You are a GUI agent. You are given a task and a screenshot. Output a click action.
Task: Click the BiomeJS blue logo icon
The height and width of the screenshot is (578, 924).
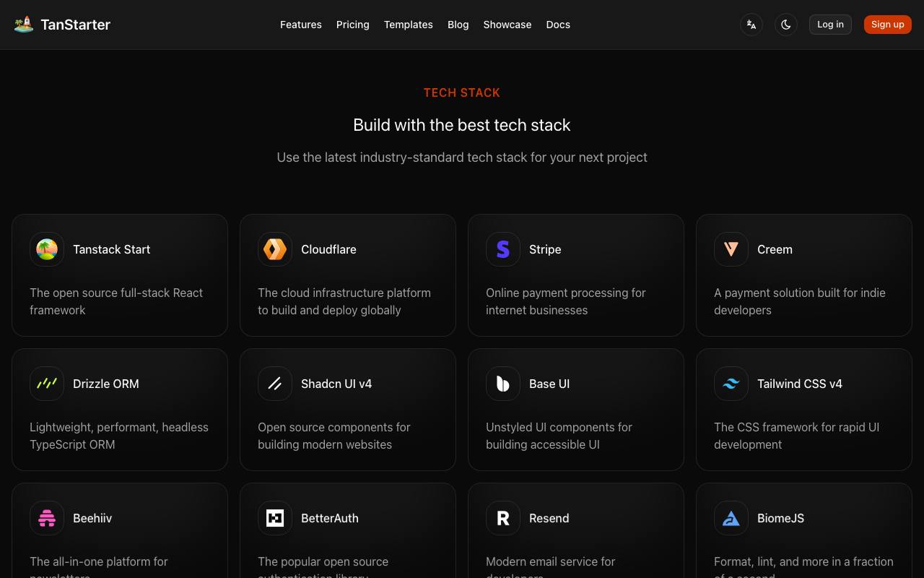click(x=731, y=518)
